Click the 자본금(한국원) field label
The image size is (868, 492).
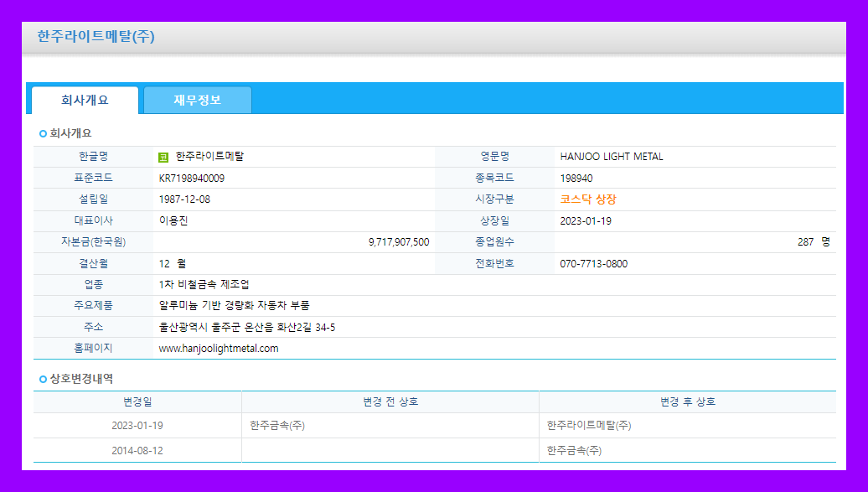tap(94, 242)
